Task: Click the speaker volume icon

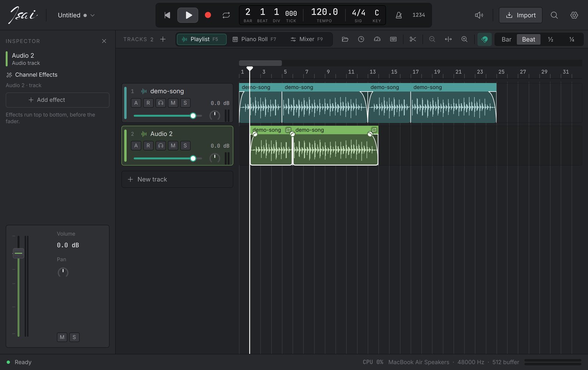Action: (479, 15)
